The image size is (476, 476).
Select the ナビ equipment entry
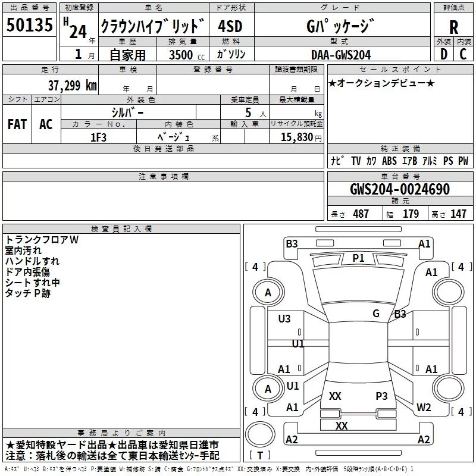pyautogui.click(x=337, y=160)
